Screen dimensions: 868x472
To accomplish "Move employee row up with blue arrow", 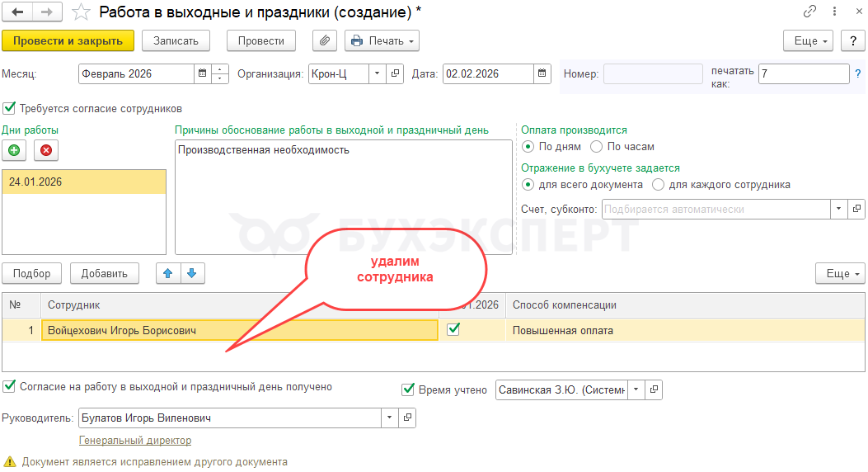I will pos(168,273).
